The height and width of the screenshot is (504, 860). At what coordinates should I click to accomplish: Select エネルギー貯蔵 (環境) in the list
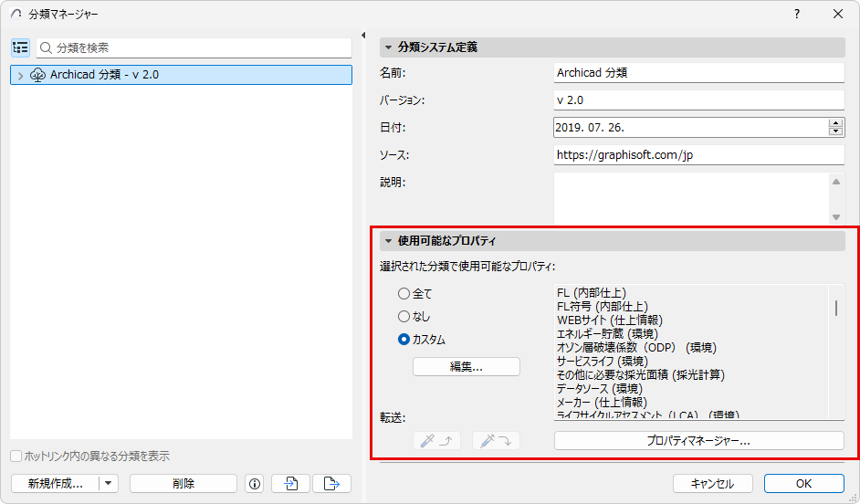pyautogui.click(x=607, y=334)
